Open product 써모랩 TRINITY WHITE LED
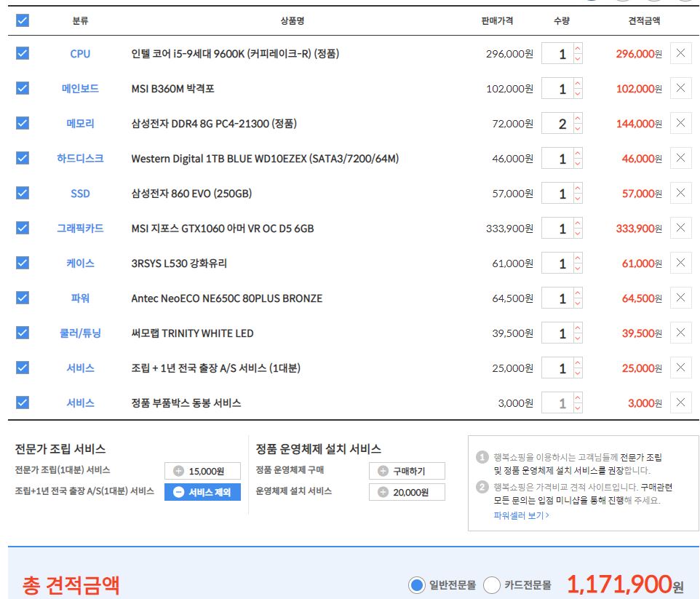Screen dimensions: 700x599 [192, 333]
